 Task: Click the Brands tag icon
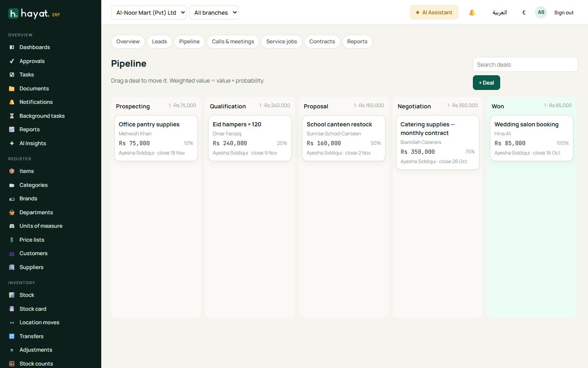pos(12,199)
